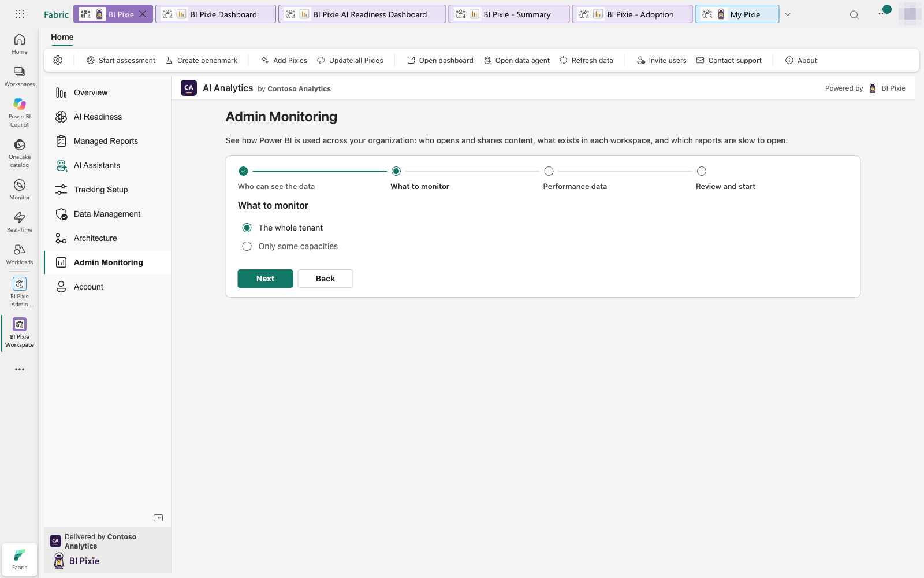The height and width of the screenshot is (578, 924).
Task: Click Open dashboard in toolbar
Action: click(x=440, y=60)
